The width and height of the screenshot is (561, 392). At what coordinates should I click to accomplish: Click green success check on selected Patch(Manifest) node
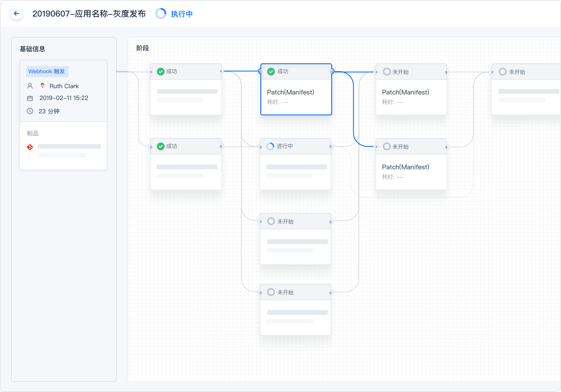271,71
